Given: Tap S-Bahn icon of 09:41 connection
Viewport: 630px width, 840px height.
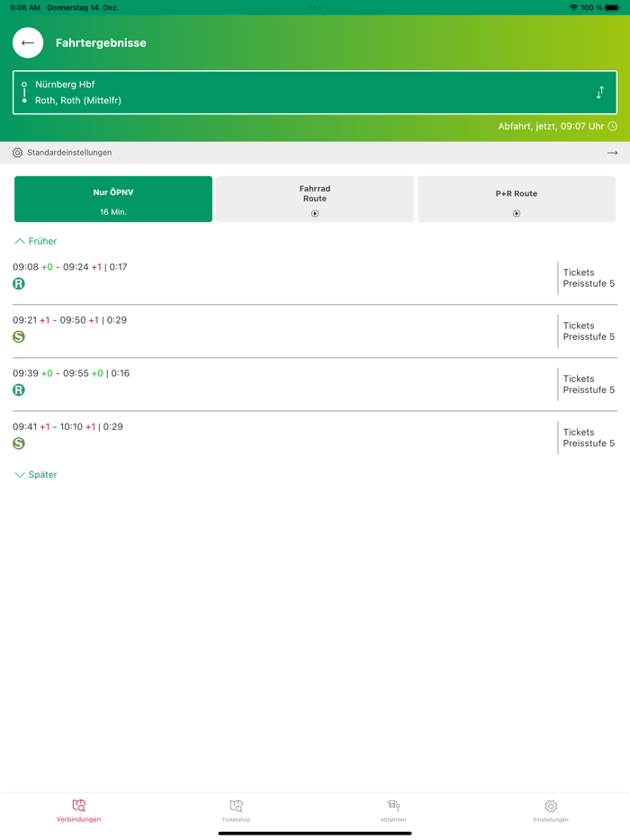Looking at the screenshot, I should coord(19,443).
